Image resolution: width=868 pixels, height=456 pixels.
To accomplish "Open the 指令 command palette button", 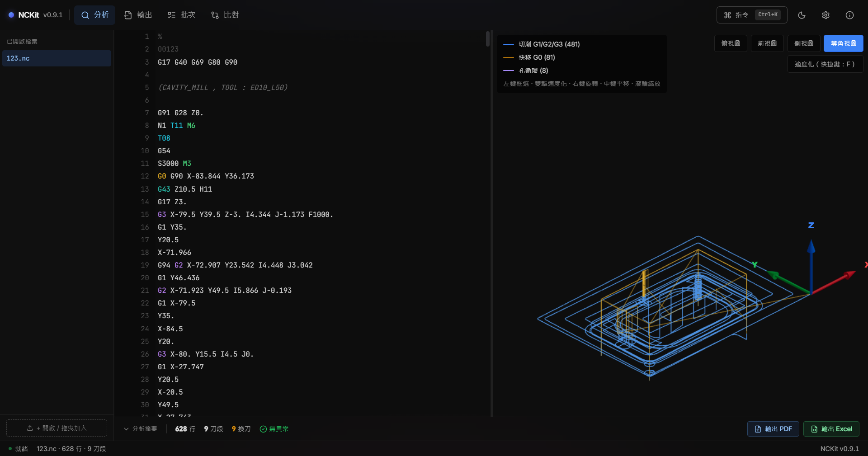I will (752, 15).
